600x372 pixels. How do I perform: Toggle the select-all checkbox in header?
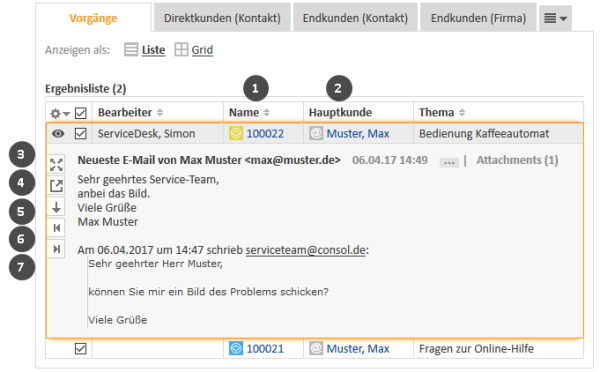pos(81,113)
